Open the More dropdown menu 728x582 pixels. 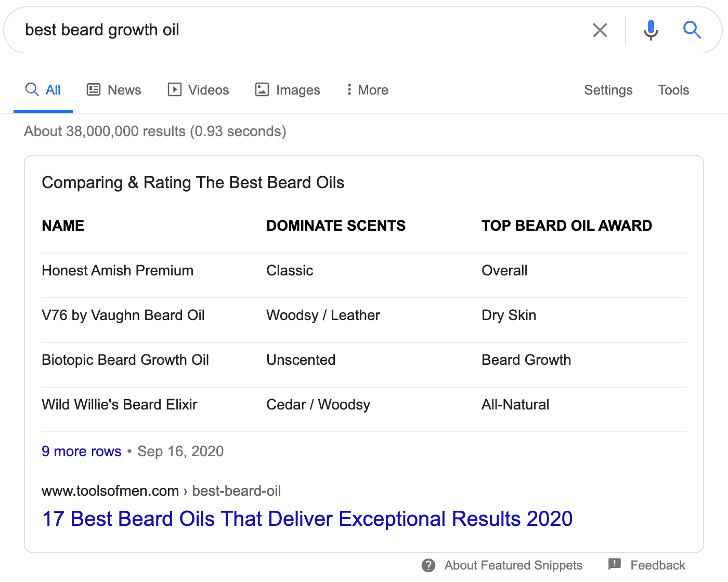coord(368,90)
